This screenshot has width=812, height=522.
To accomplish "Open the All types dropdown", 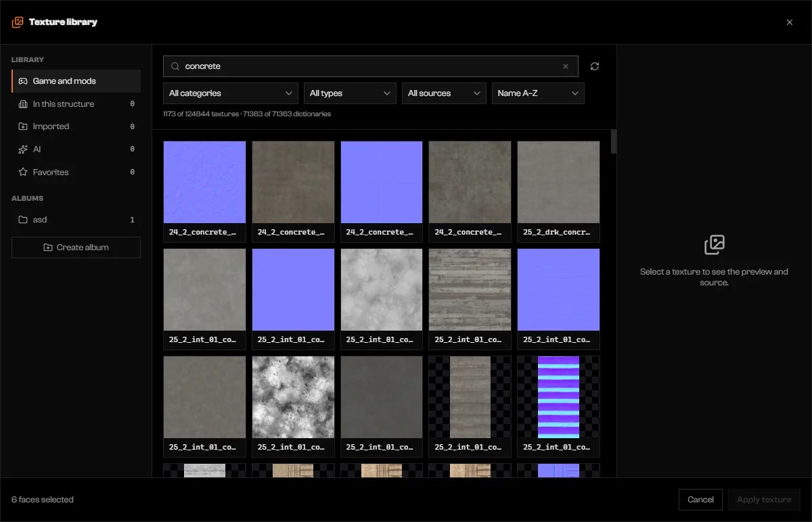I will (350, 93).
